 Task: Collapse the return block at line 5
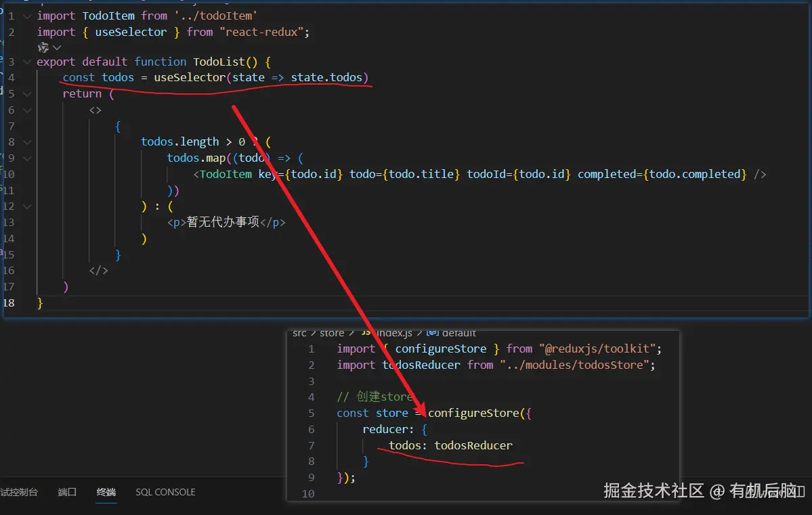click(x=27, y=94)
